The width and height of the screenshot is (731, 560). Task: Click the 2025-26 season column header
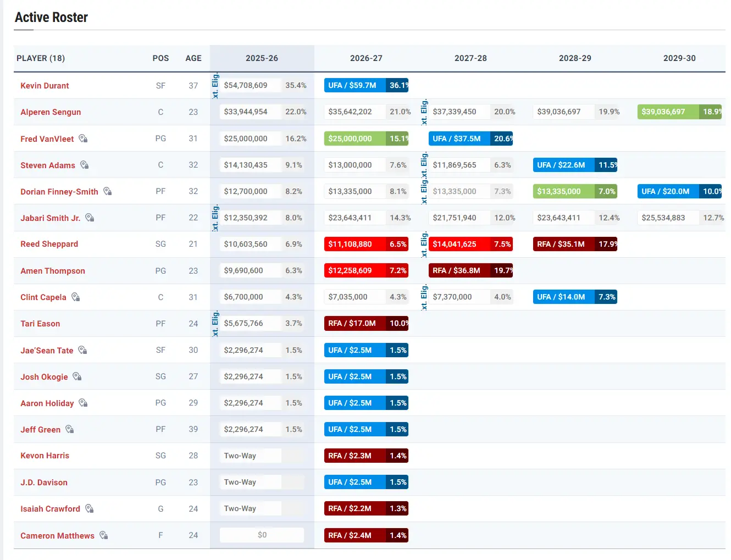pos(262,58)
